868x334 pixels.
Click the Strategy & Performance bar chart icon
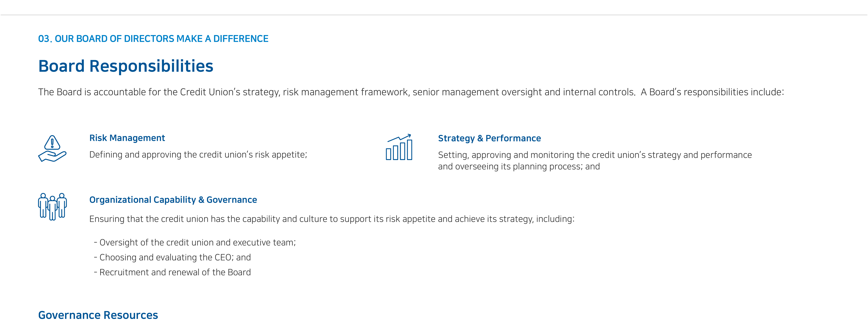pos(399,147)
